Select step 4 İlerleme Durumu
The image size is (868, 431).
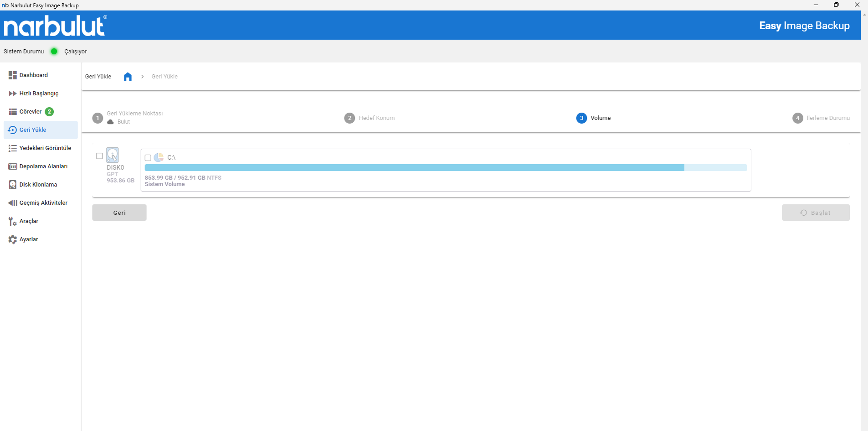(797, 118)
